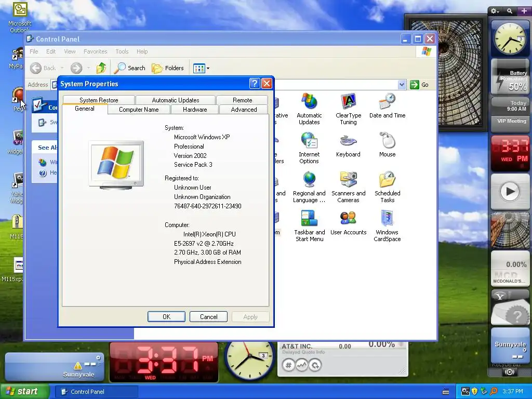Open the Keyboard control panel icon
Screen dimensions: 532x399
coord(348,145)
